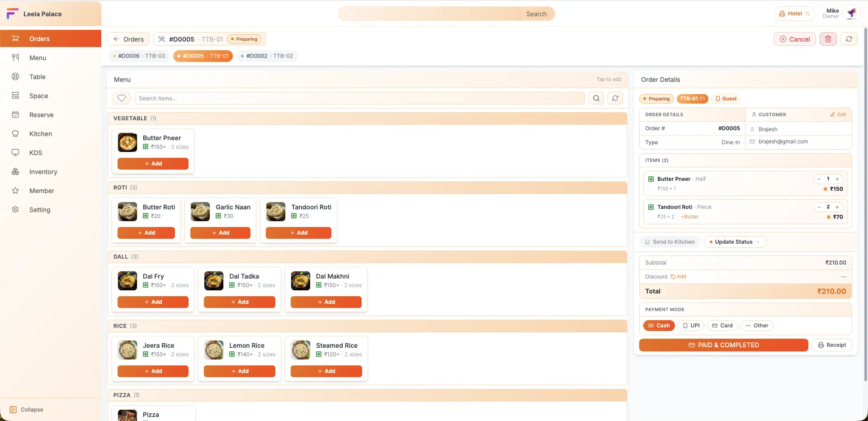
Task: Click PAID & COMPLETED button
Action: [723, 345]
